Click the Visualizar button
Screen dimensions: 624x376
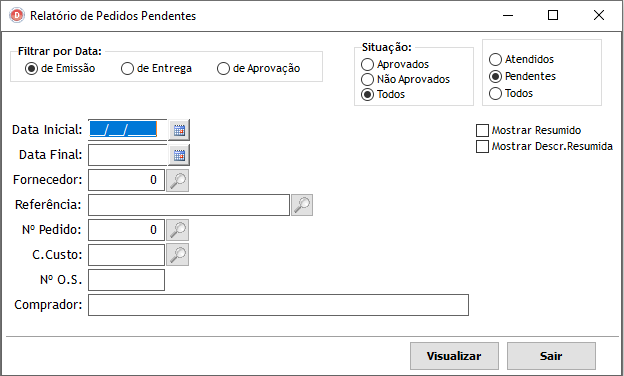(x=454, y=356)
